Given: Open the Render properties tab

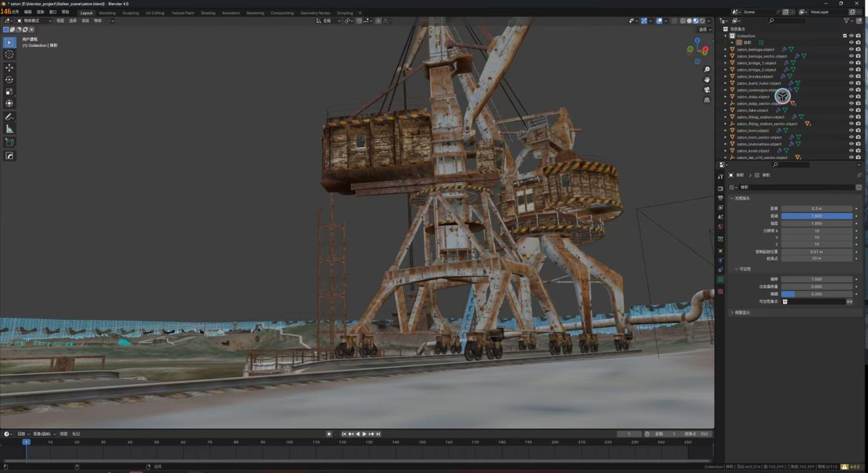Looking at the screenshot, I should click(721, 189).
